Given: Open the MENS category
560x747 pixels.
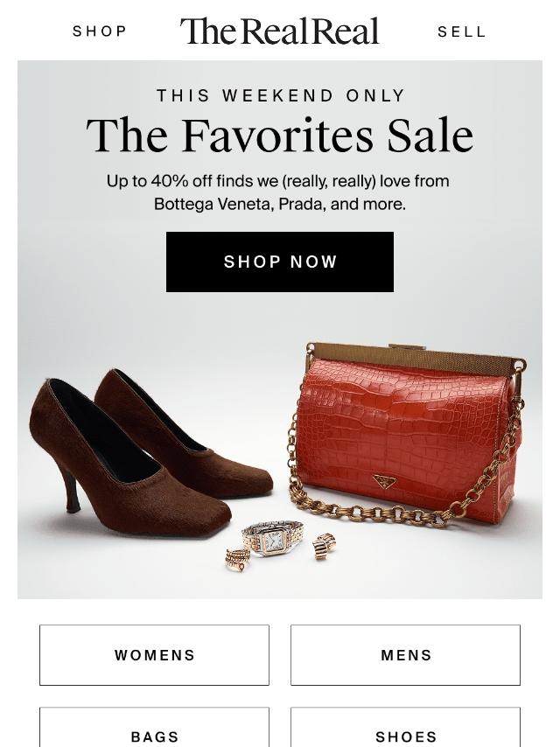Looking at the screenshot, I should tap(405, 655).
